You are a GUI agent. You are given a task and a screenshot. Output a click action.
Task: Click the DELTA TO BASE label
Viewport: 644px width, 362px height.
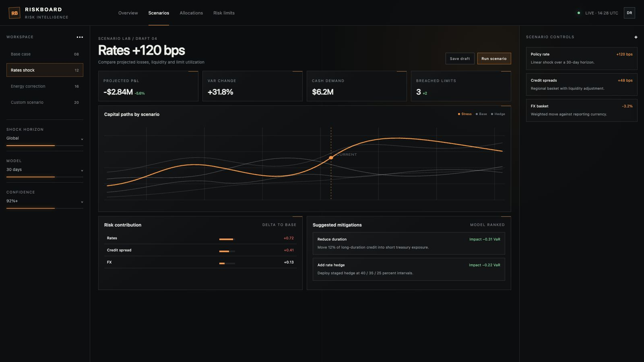279,225
